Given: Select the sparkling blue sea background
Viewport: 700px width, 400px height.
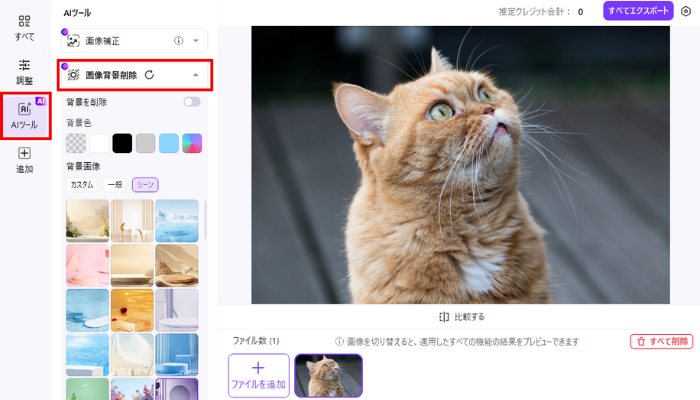Looking at the screenshot, I should tap(88, 354).
